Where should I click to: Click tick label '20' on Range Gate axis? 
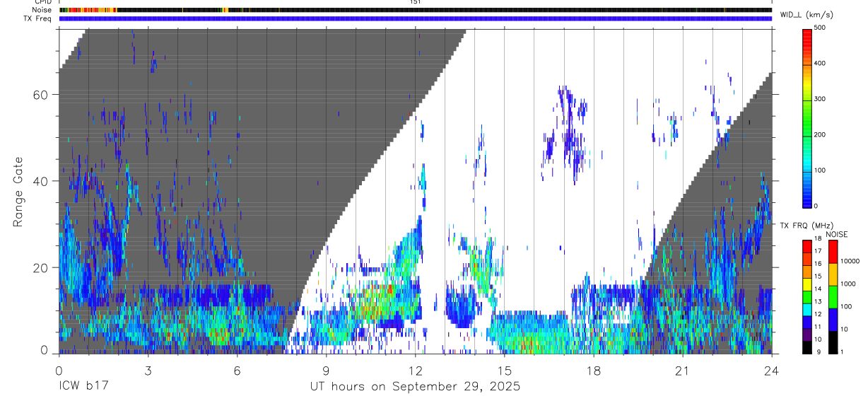(x=40, y=268)
